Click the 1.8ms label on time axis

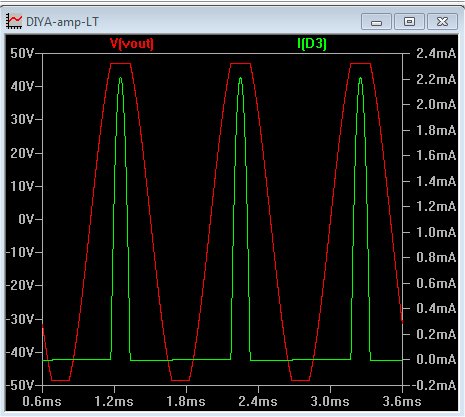point(186,401)
